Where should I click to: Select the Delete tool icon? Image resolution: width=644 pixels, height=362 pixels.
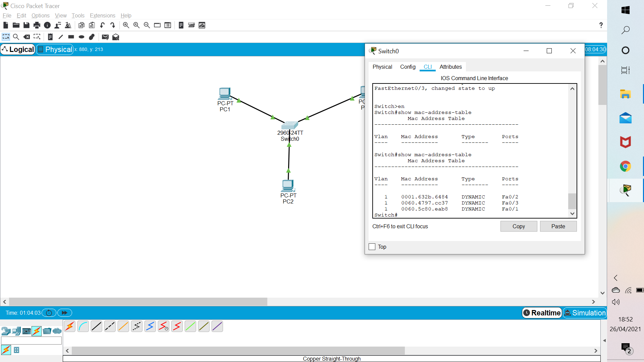point(26,37)
